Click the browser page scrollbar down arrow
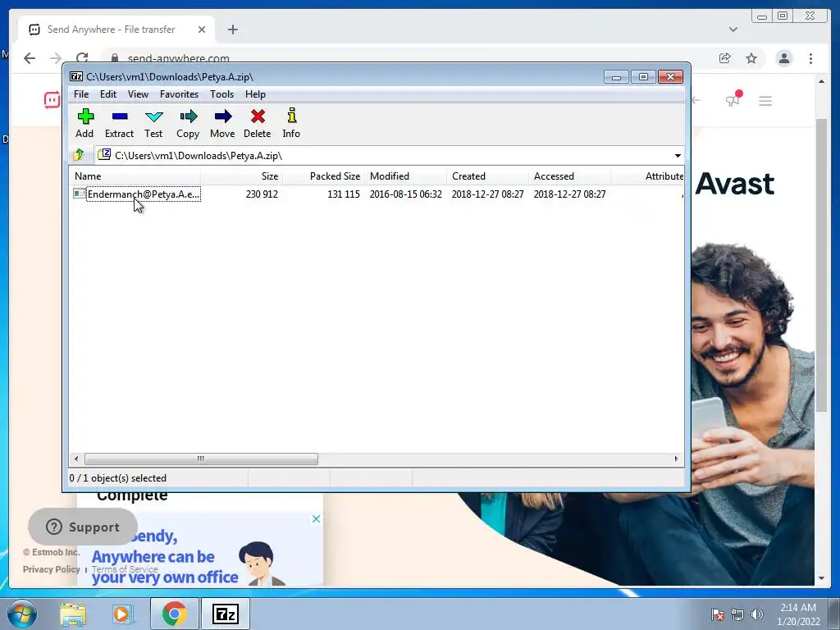The image size is (840, 630). (822, 578)
